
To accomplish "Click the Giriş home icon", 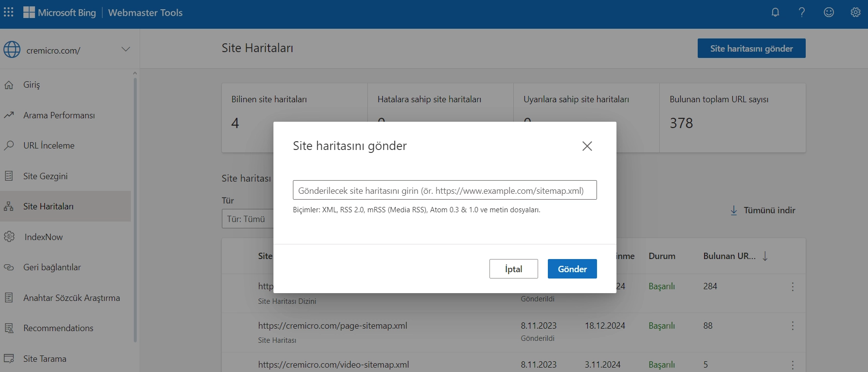I will 9,85.
